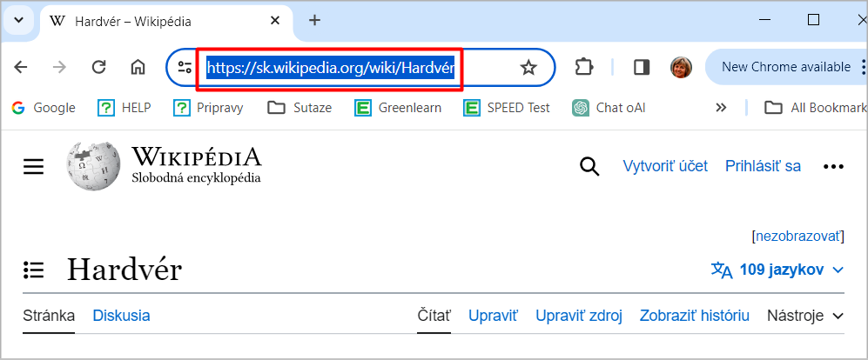Open Wikipedia search magnifier
The image size is (868, 360).
point(589,166)
